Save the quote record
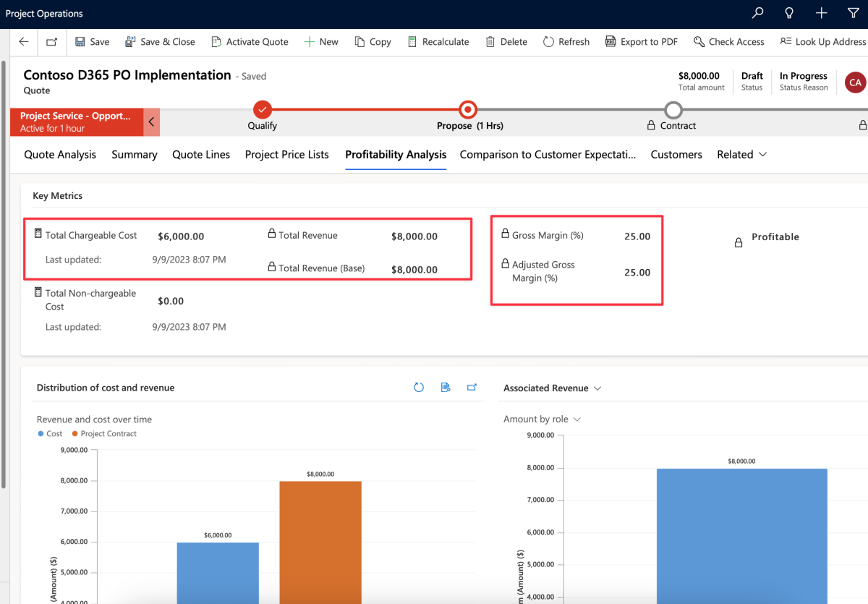The width and height of the screenshot is (868, 604). tap(92, 42)
